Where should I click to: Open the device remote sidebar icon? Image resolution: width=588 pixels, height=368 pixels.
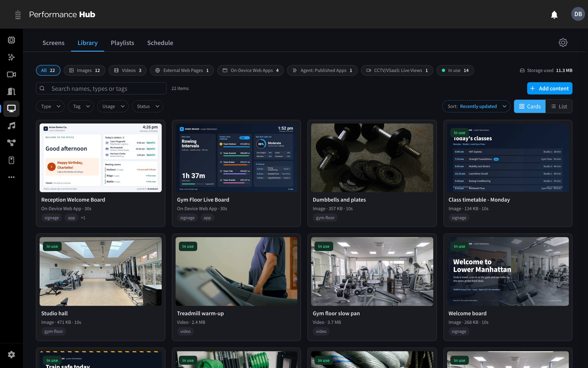[x=11, y=160]
